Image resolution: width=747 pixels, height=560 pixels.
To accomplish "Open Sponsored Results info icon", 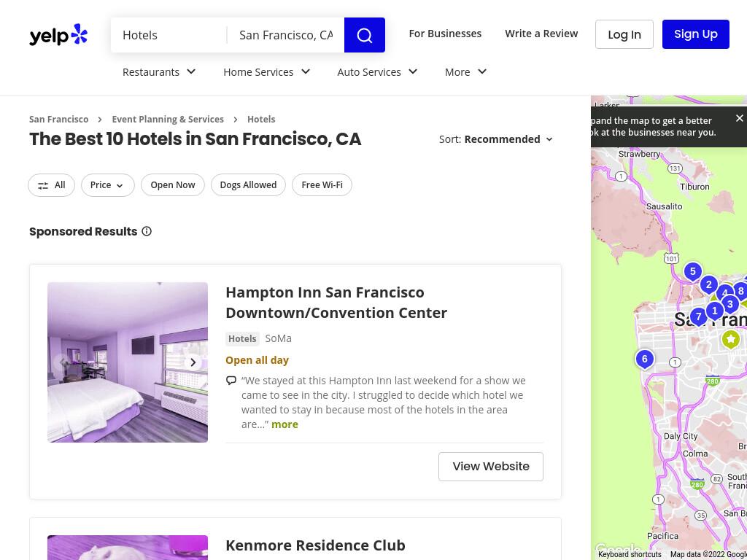I will tap(147, 231).
